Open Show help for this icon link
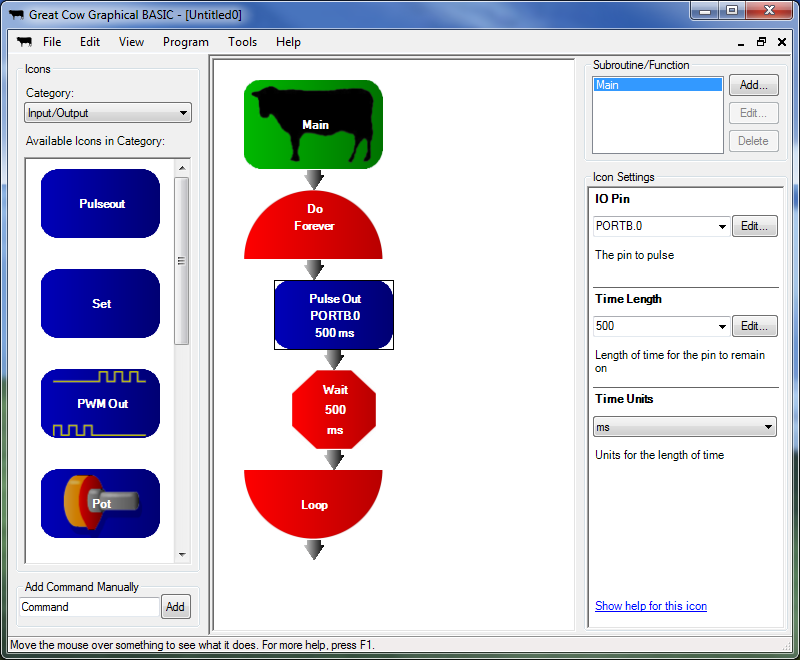Screen dimensions: 800x660 tap(650, 605)
